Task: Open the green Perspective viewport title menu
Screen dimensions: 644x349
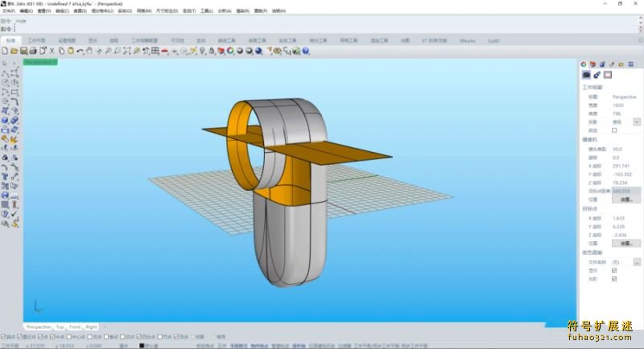Action: (x=40, y=62)
